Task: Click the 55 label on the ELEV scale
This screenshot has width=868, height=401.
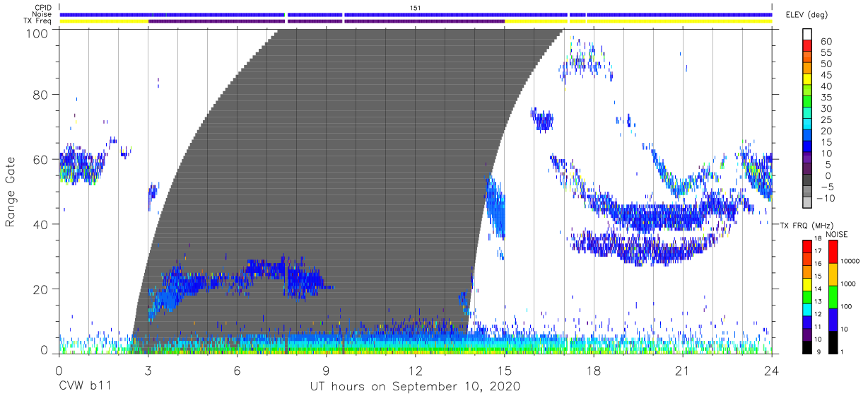Action: point(825,53)
